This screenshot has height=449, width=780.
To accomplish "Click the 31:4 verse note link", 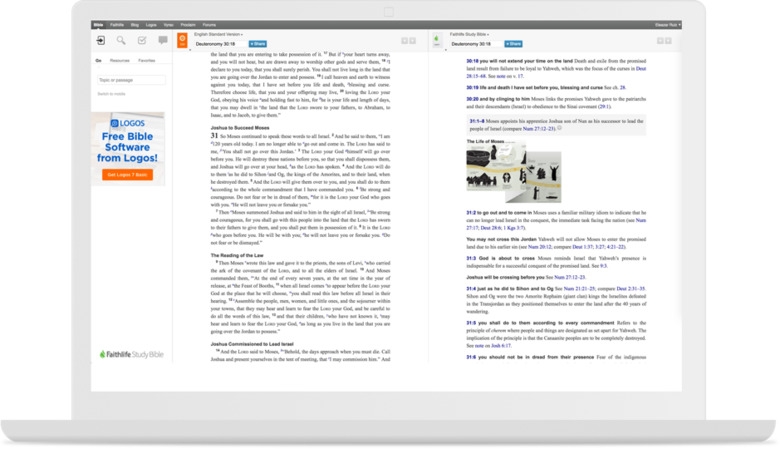I will [x=471, y=289].
